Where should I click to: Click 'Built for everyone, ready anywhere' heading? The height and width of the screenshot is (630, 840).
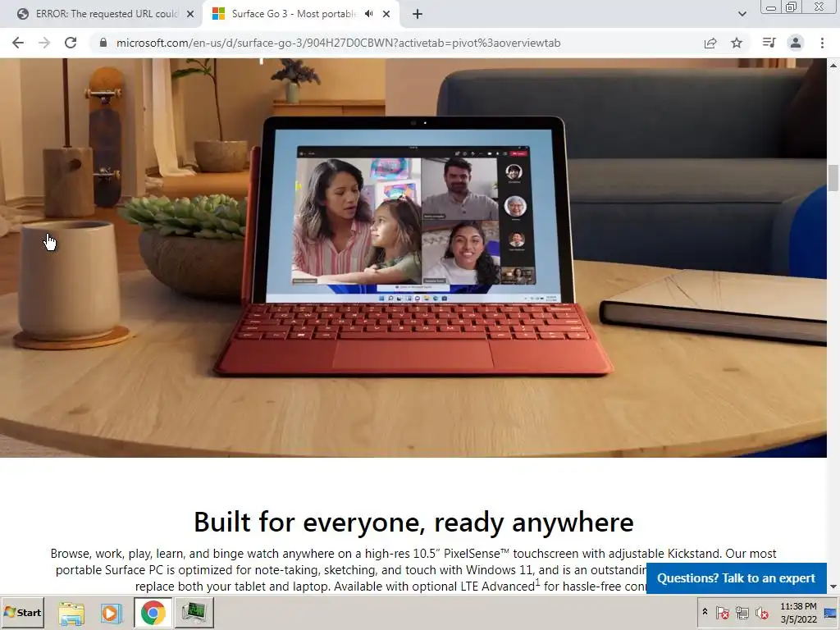tap(413, 522)
